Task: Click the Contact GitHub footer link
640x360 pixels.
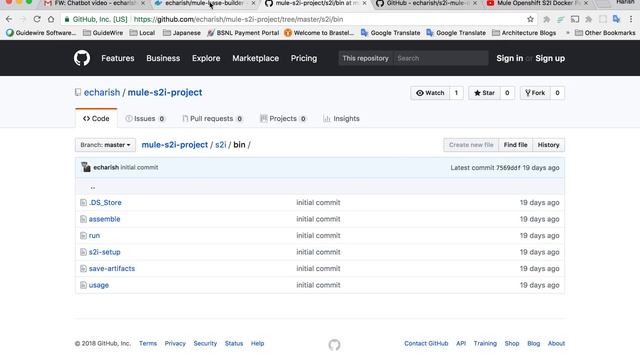Action: [426, 343]
